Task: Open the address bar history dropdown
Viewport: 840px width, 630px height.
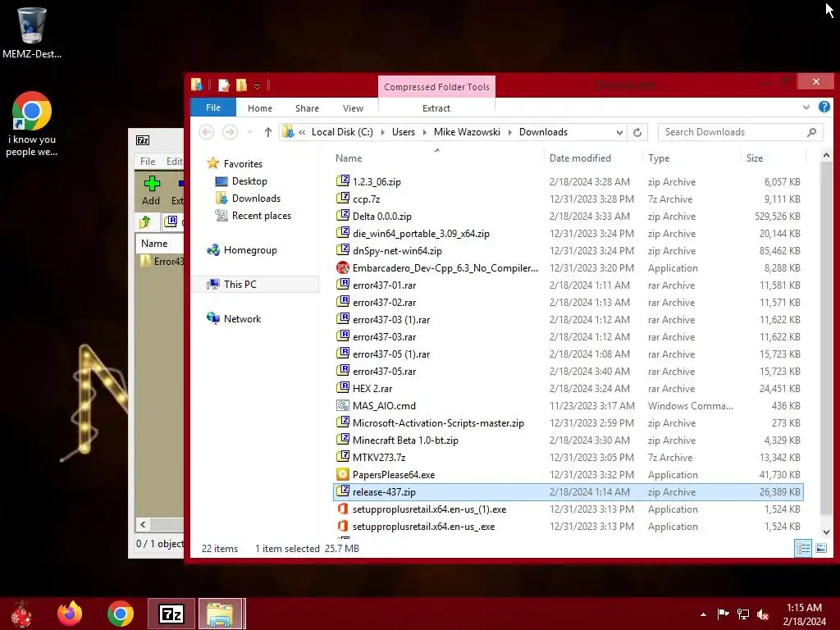Action: pos(619,132)
